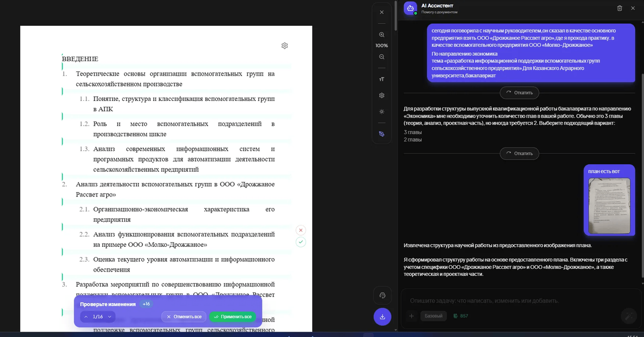Open the headset support icon
The width and height of the screenshot is (644, 337).
pyautogui.click(x=382, y=295)
